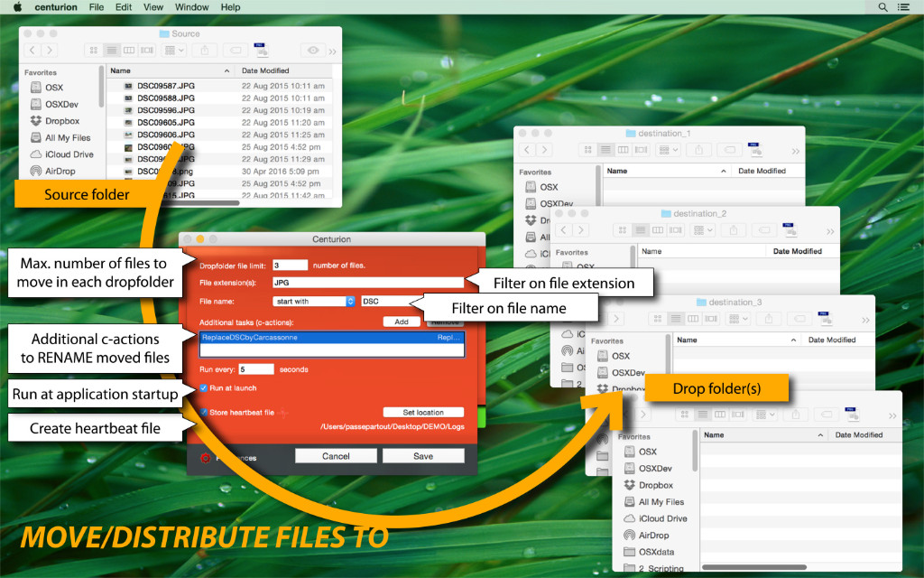924x578 pixels.
Task: Click the Cancel button
Action: (336, 456)
